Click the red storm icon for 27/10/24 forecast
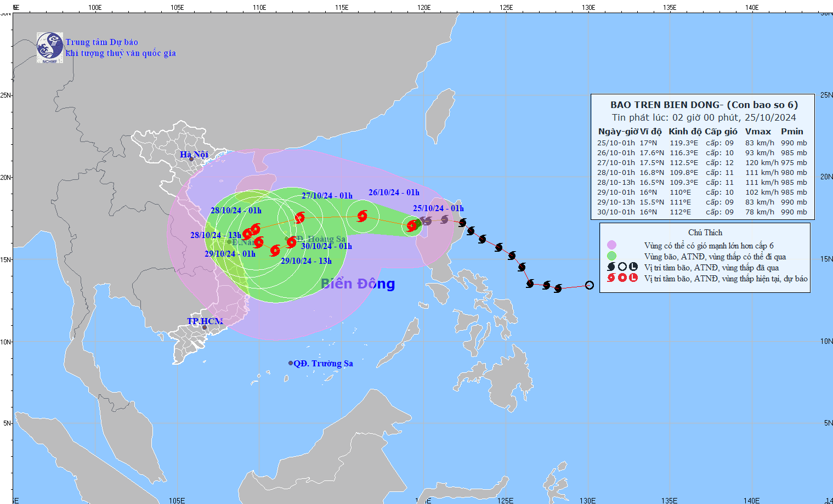The image size is (833, 504). coord(299,218)
